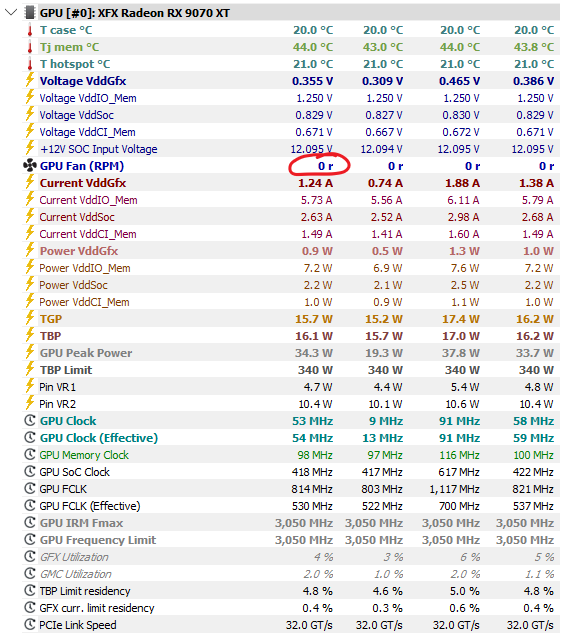Click the GPU chip icon beside XFX Radeon
This screenshot has height=638, width=571.
[30, 13]
